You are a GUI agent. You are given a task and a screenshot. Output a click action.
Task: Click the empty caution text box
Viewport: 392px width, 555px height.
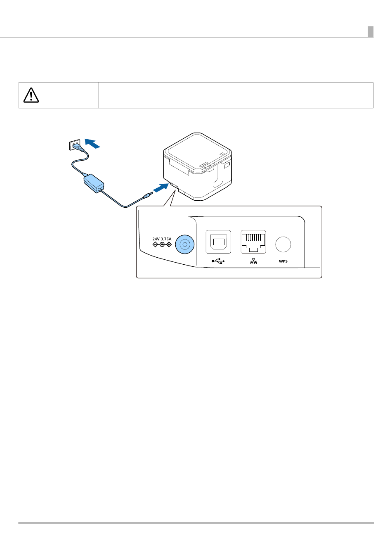(236, 95)
